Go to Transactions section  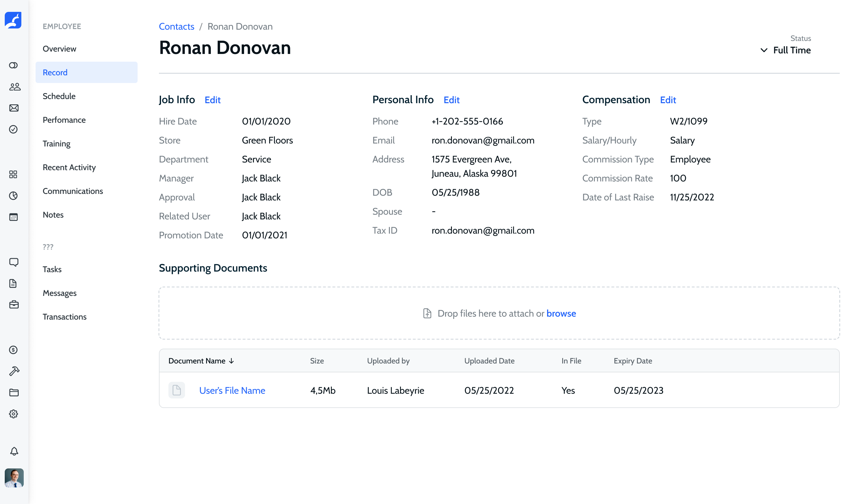65,317
